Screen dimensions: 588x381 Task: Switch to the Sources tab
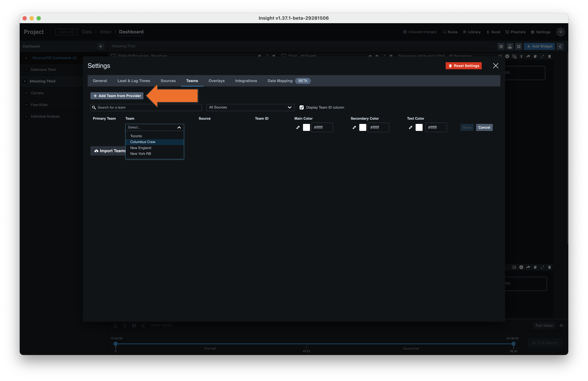pos(168,81)
